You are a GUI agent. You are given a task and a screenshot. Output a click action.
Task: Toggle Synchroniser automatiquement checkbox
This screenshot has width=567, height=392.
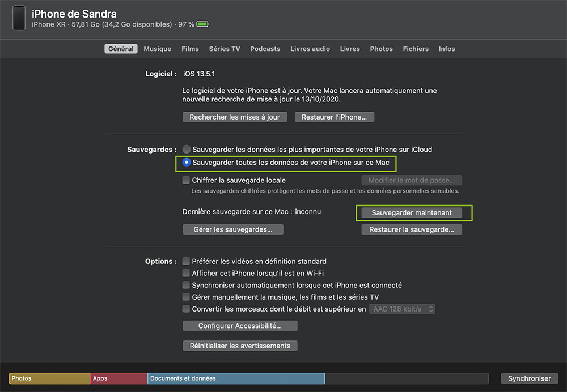(x=186, y=285)
